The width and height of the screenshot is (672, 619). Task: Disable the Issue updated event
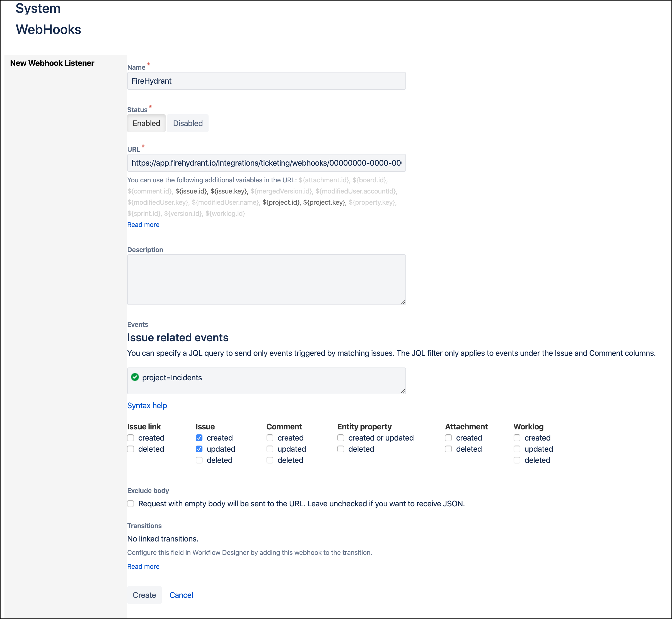click(x=199, y=449)
